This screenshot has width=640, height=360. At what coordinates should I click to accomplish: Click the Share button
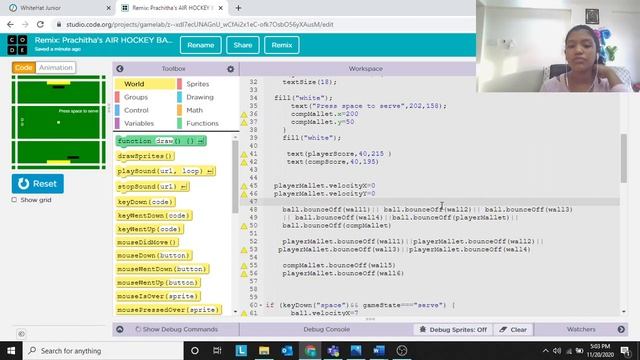click(243, 45)
